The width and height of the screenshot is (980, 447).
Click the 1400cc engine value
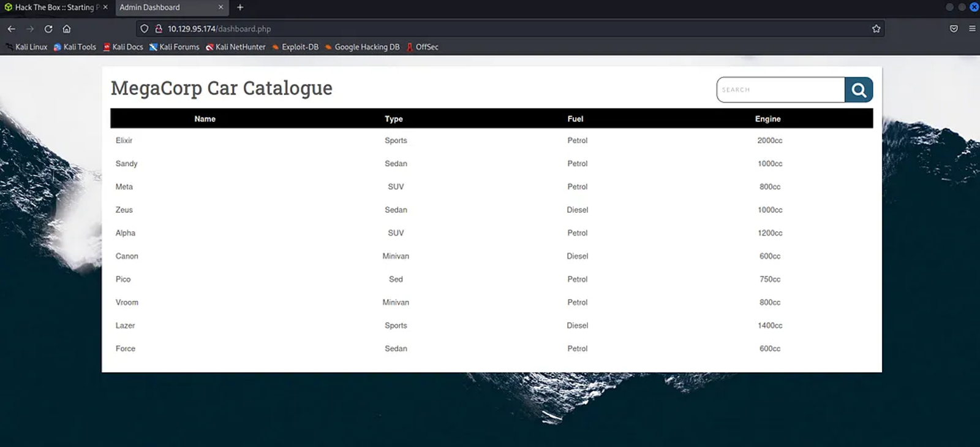(x=770, y=326)
